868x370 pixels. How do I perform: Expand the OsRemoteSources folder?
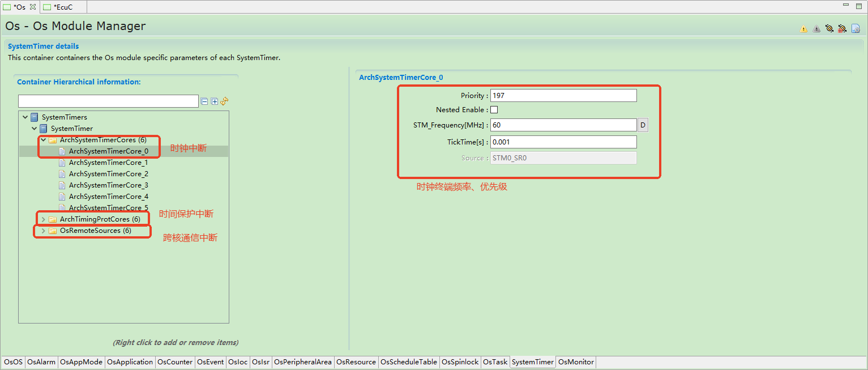44,231
